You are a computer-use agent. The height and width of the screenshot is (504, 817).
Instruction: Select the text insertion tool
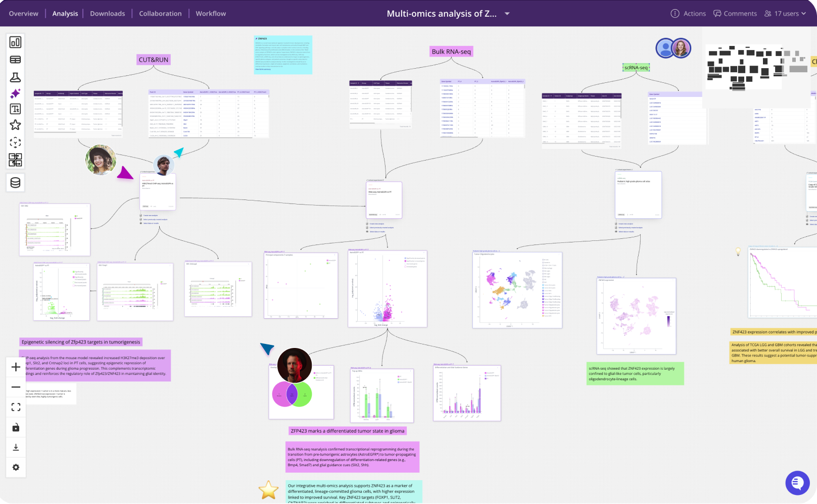coord(15,108)
